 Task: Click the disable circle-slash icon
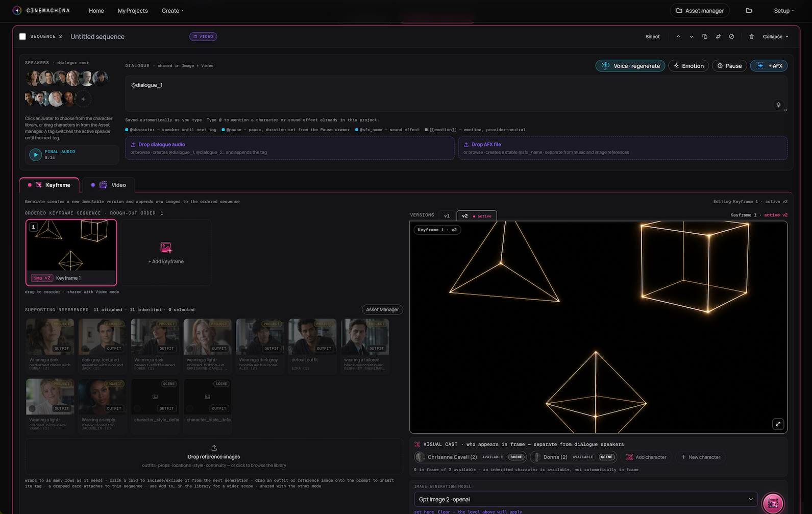click(x=731, y=37)
